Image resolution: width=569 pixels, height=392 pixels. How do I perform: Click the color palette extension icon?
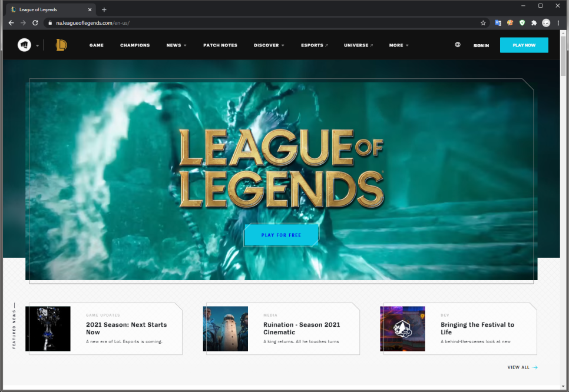[510, 23]
